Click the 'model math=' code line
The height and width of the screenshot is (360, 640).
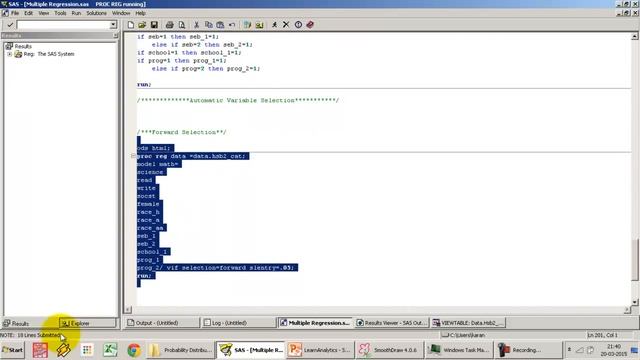click(159, 164)
